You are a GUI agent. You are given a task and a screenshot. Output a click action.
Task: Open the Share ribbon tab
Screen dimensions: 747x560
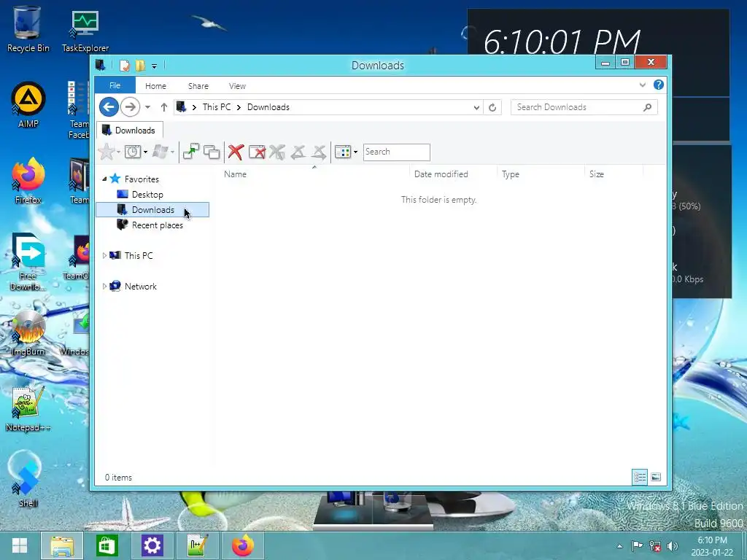(198, 86)
